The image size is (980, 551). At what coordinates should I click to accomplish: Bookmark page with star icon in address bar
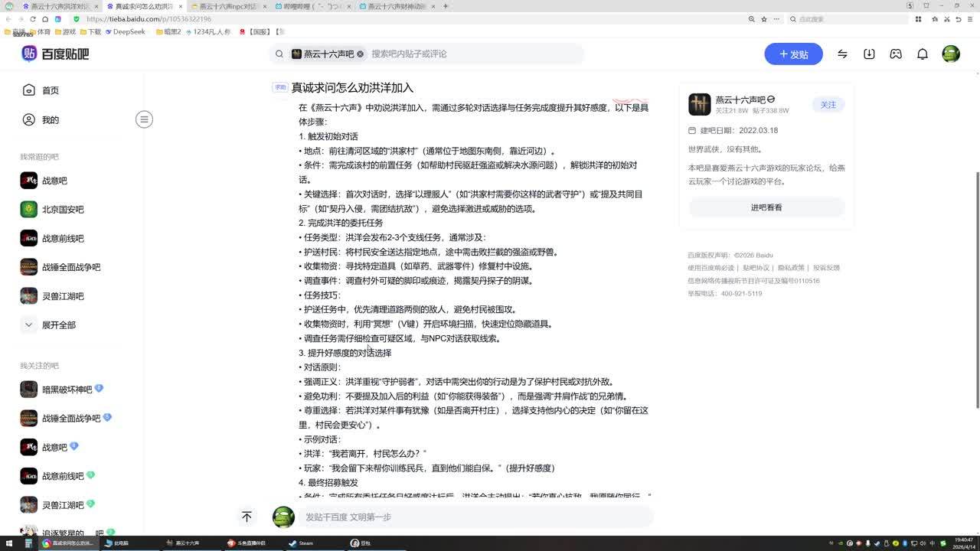[764, 19]
